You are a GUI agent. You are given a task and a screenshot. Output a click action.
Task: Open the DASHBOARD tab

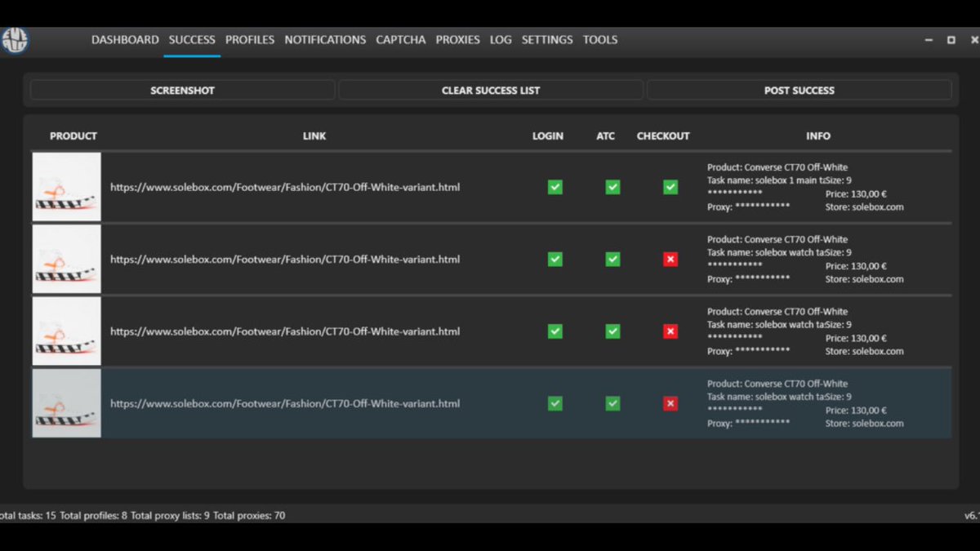[x=125, y=40]
